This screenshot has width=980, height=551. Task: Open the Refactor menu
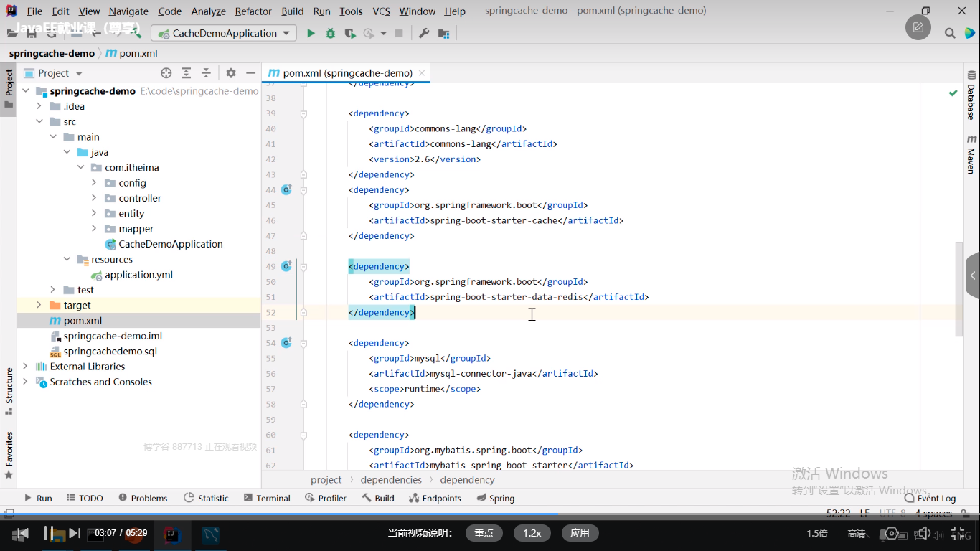253,11
